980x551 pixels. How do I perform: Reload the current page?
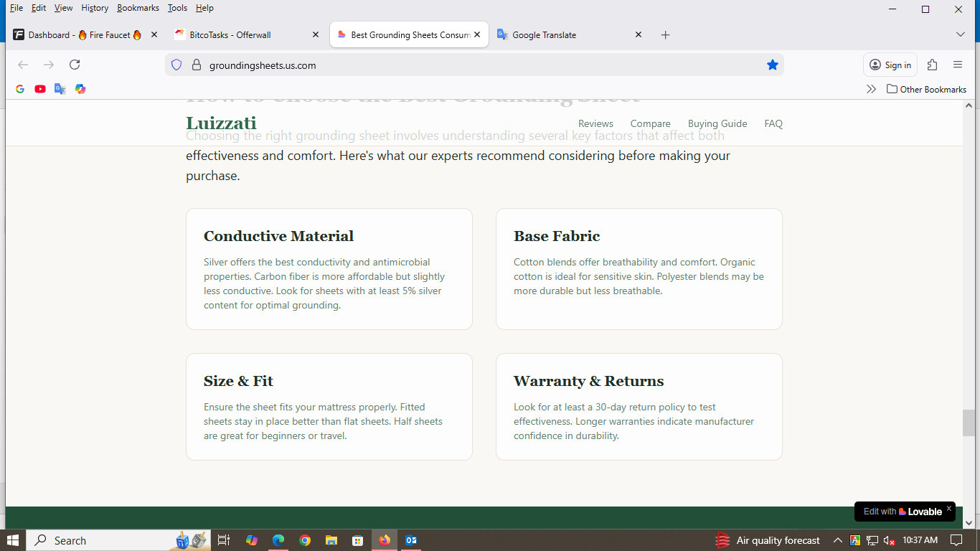point(75,65)
